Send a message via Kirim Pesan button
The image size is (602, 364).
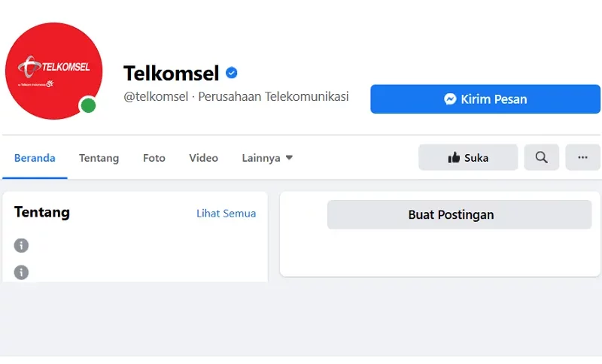pyautogui.click(x=485, y=99)
